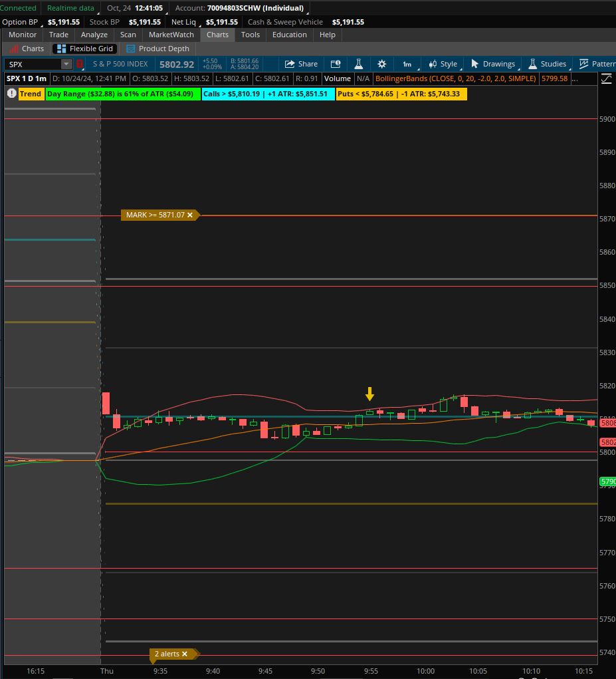616x679 pixels.
Task: Click the candlestick Style icon
Action: 433,64
